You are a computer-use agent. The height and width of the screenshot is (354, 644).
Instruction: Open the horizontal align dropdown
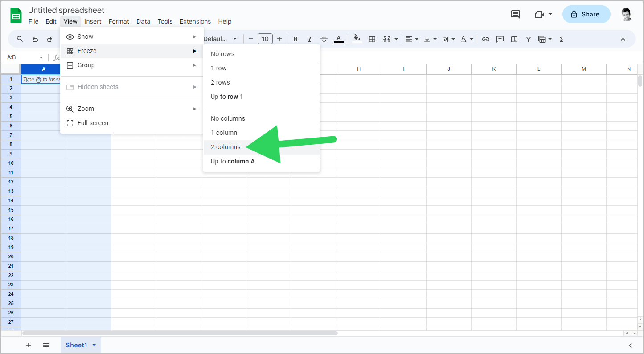412,39
